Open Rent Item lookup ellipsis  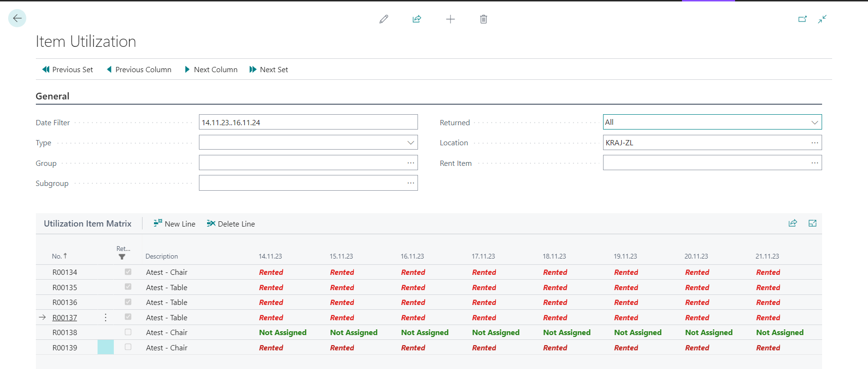814,163
